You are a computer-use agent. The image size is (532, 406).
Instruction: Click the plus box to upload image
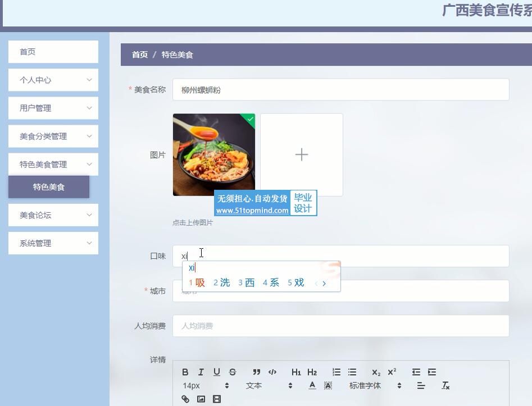point(302,155)
